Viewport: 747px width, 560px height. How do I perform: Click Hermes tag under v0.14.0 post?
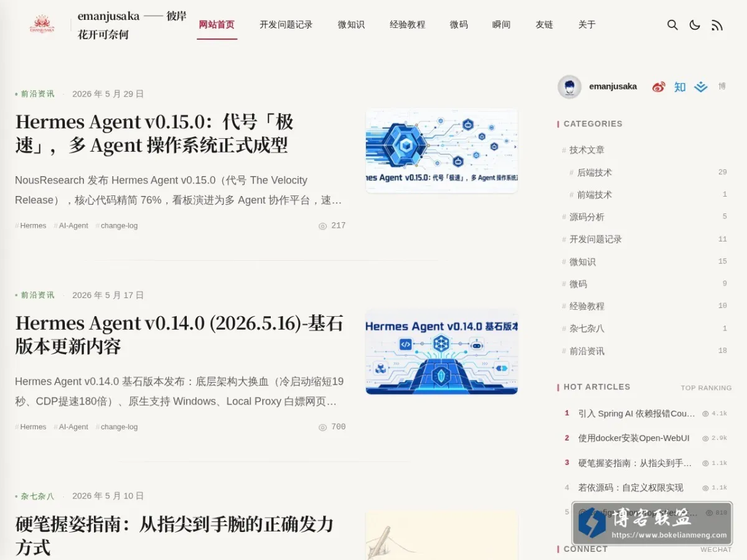coord(31,427)
